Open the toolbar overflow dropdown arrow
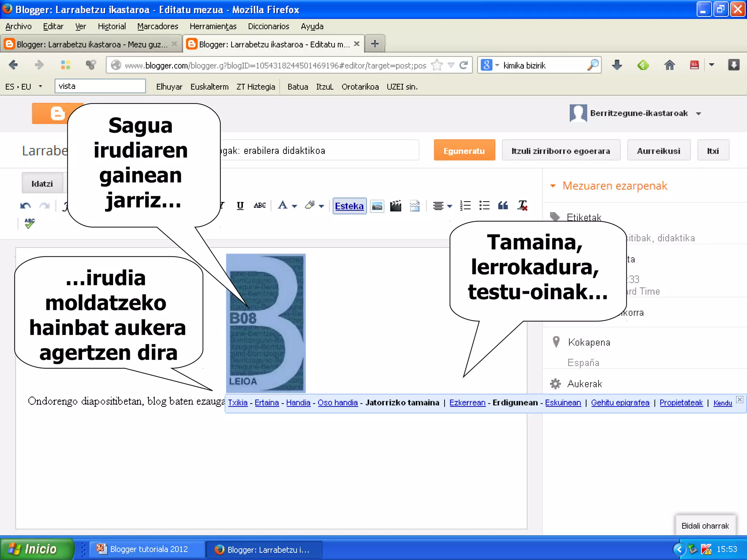Image resolution: width=747 pixels, height=560 pixels. 711,65
